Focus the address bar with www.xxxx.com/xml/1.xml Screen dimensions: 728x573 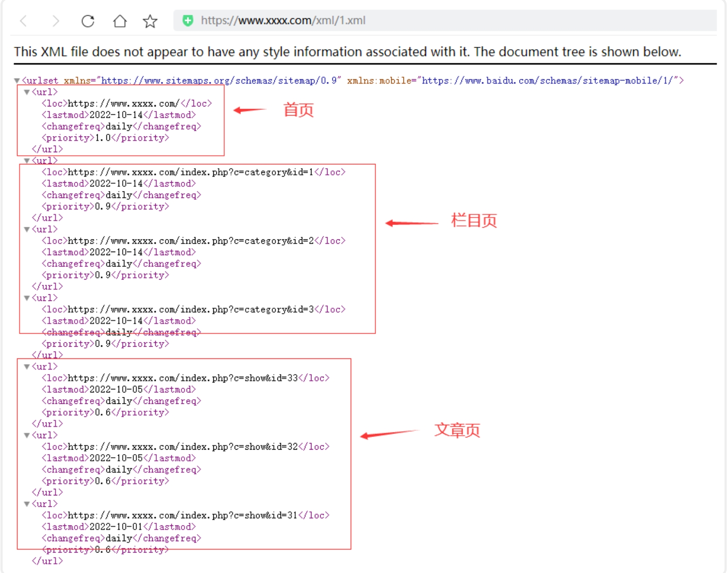point(445,20)
